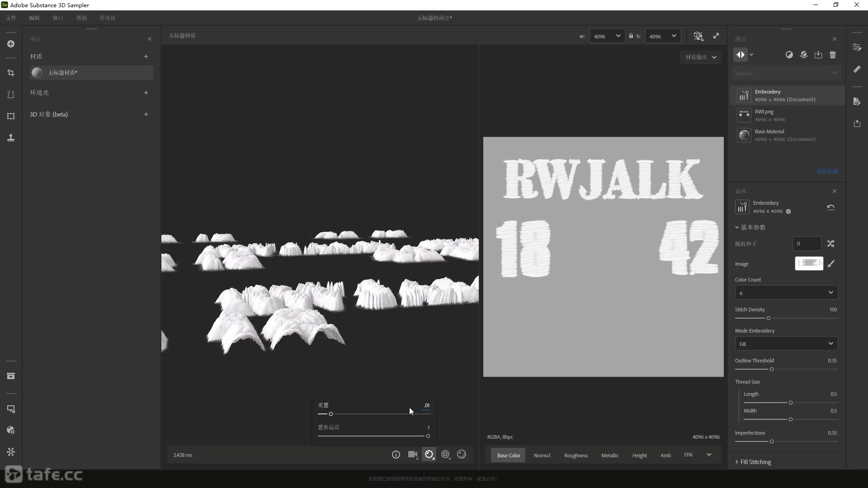Open the assets library panel icon
Image resolution: width=868 pixels, height=488 pixels.
coord(11,376)
